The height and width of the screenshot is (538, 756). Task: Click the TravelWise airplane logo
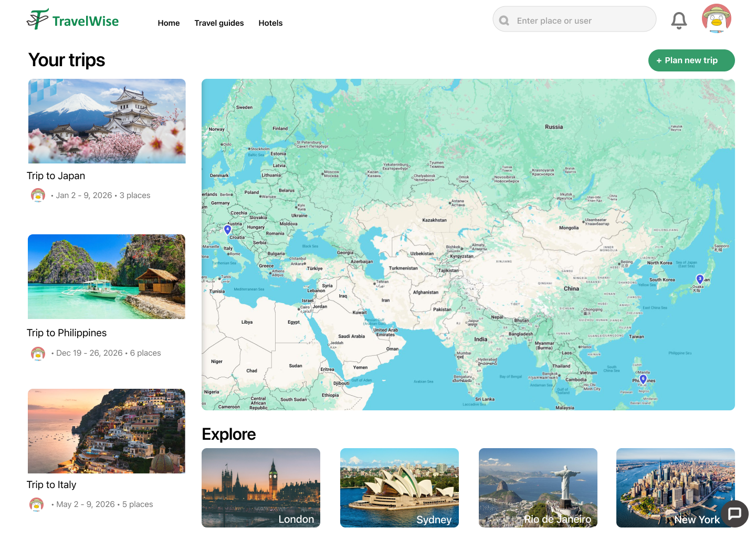38,19
